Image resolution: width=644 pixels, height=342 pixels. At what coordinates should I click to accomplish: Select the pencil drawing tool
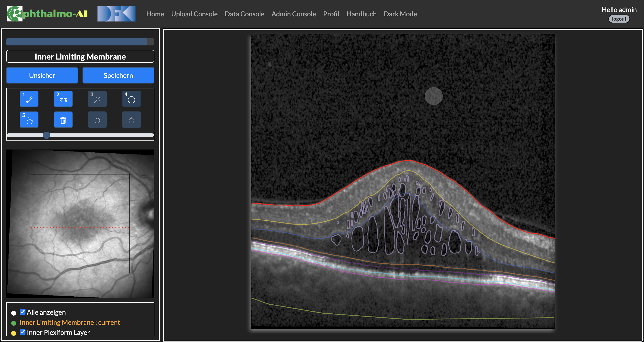point(29,99)
